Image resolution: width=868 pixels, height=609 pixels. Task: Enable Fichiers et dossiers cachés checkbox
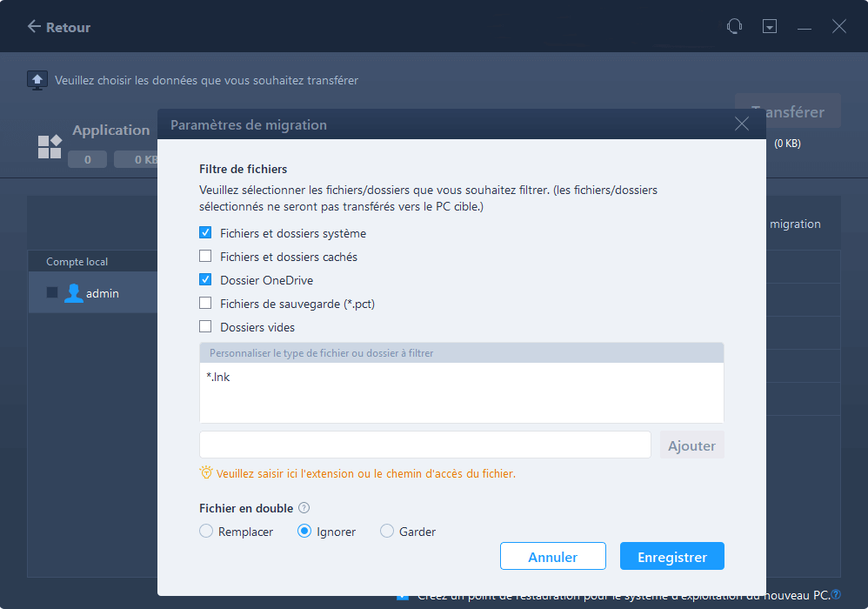[x=205, y=257]
